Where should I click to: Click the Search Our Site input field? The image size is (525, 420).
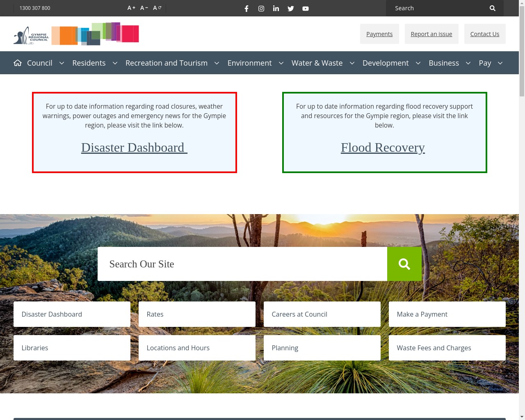(242, 264)
